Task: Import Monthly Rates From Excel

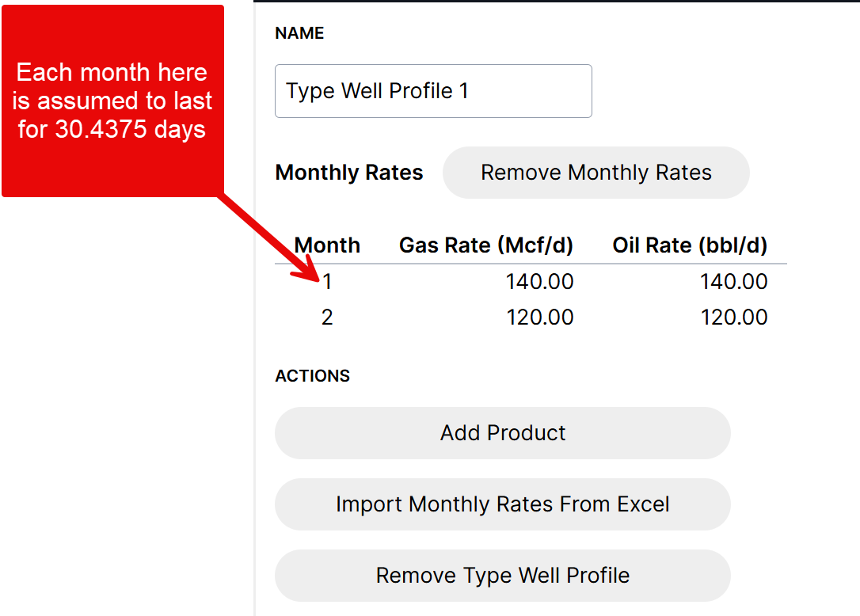Action: 502,504
